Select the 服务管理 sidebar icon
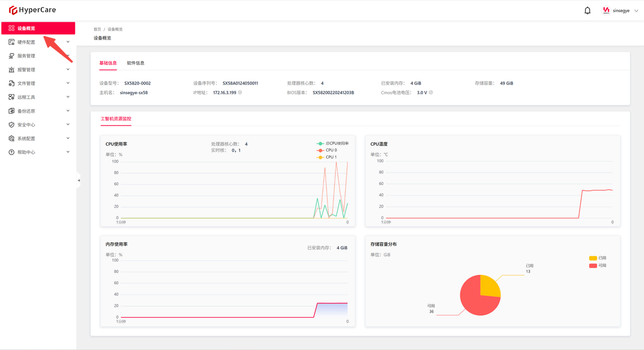Screen dimensions: 644x350 (12, 56)
